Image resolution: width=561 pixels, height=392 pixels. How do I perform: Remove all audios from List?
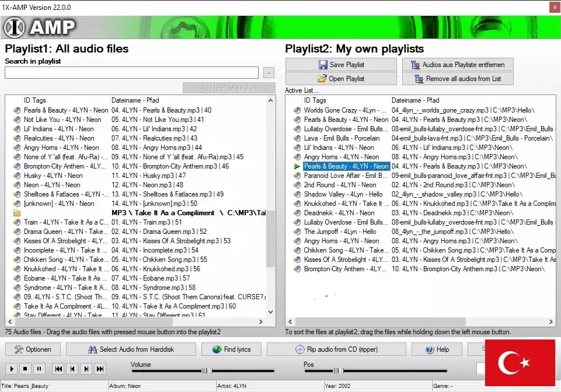pyautogui.click(x=458, y=79)
